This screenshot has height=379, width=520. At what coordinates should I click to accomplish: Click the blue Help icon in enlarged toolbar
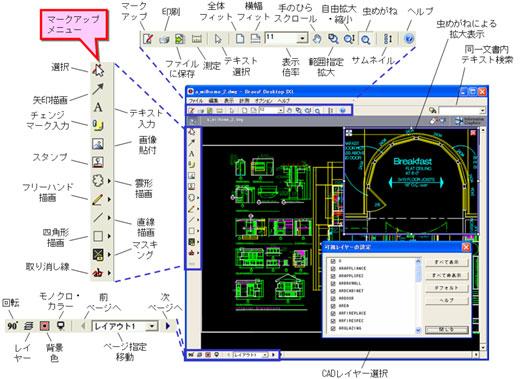point(409,39)
